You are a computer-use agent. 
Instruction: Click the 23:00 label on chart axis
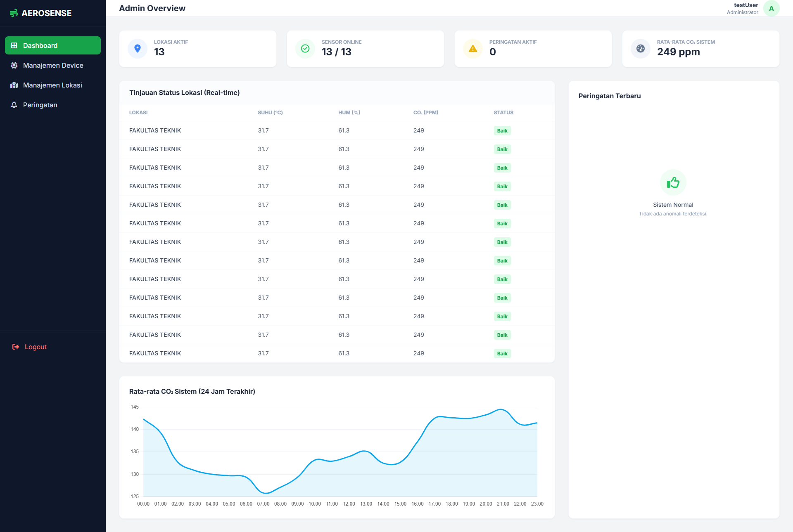tap(537, 504)
